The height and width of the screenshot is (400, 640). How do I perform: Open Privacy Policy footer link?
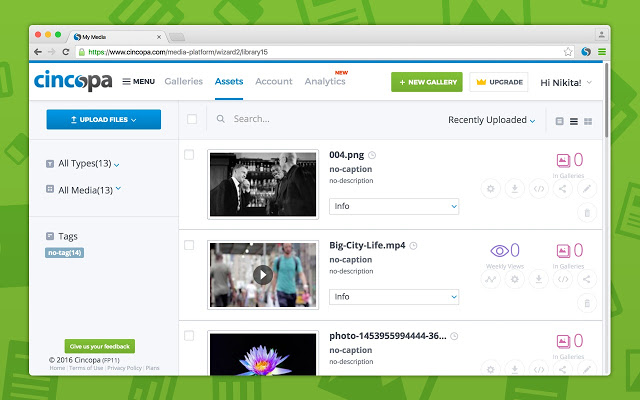[x=124, y=368]
